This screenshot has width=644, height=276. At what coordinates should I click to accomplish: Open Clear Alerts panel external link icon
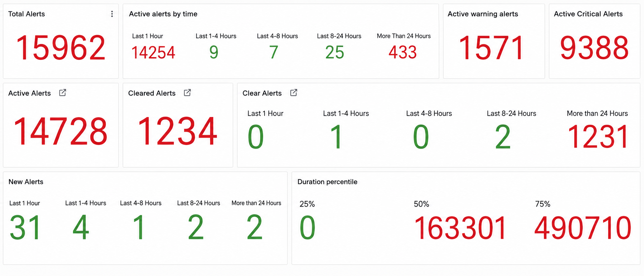(294, 93)
